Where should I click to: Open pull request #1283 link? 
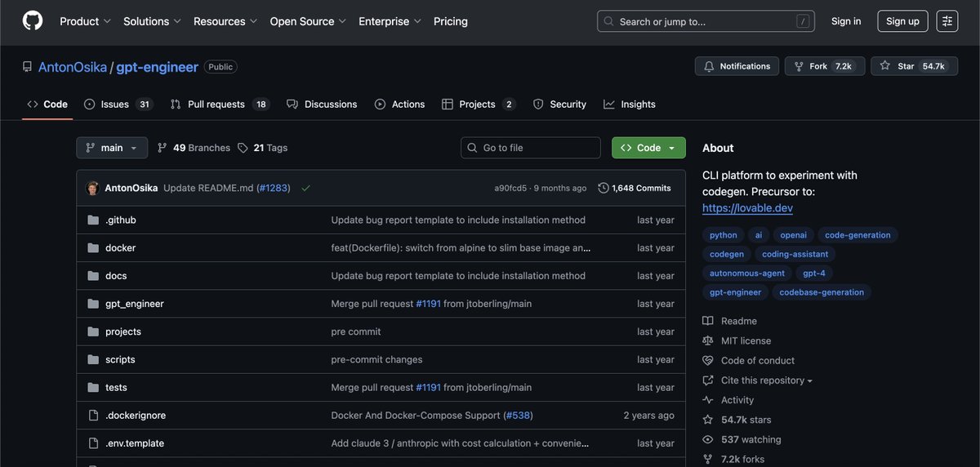273,188
